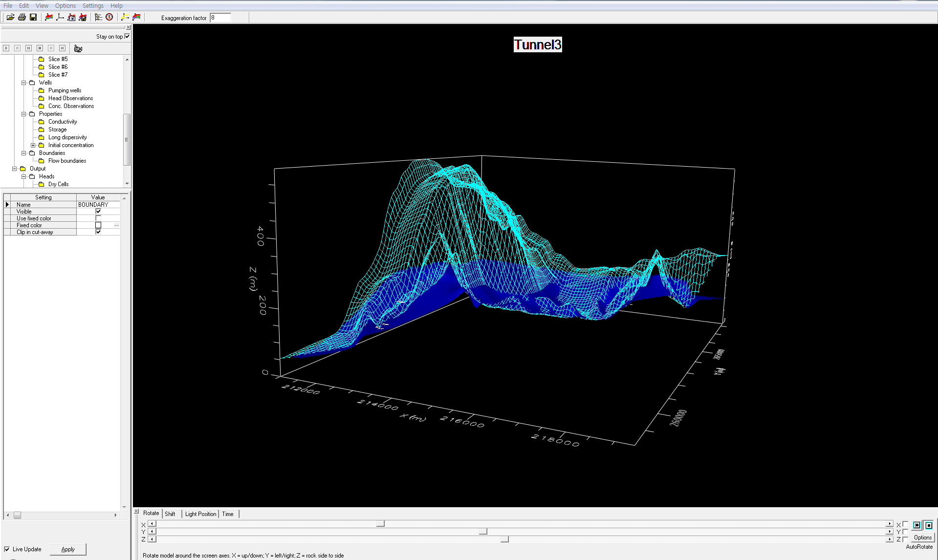Toggle the Live Update checkbox
Screen dimensions: 938x560
coord(7,549)
